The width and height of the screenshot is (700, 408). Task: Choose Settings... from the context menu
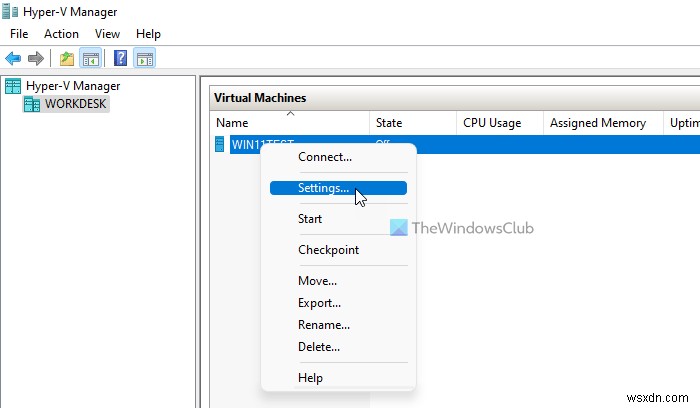tap(338, 188)
